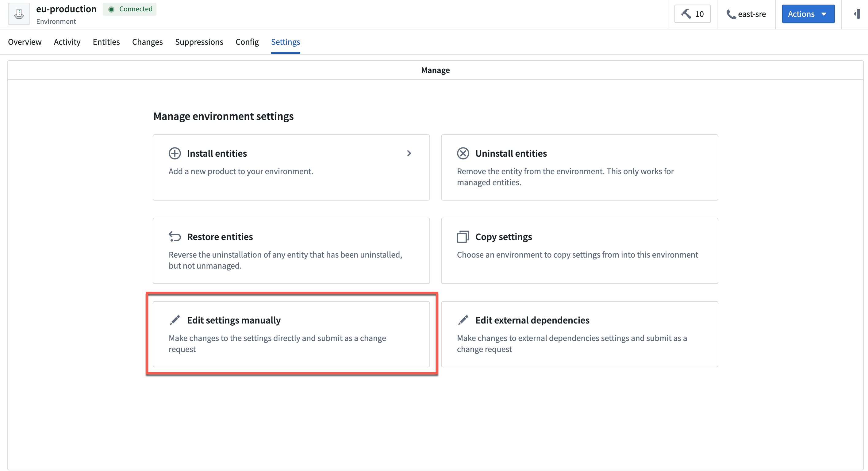Viewport: 868px width, 471px height.
Task: Select the Settings tab
Action: (x=286, y=42)
